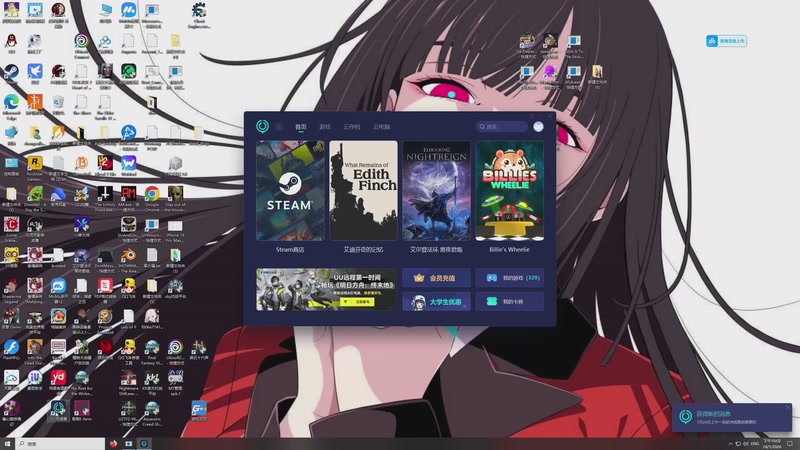The height and width of the screenshot is (450, 800).
Task: Switch to the 游戏 tab
Action: 325,127
